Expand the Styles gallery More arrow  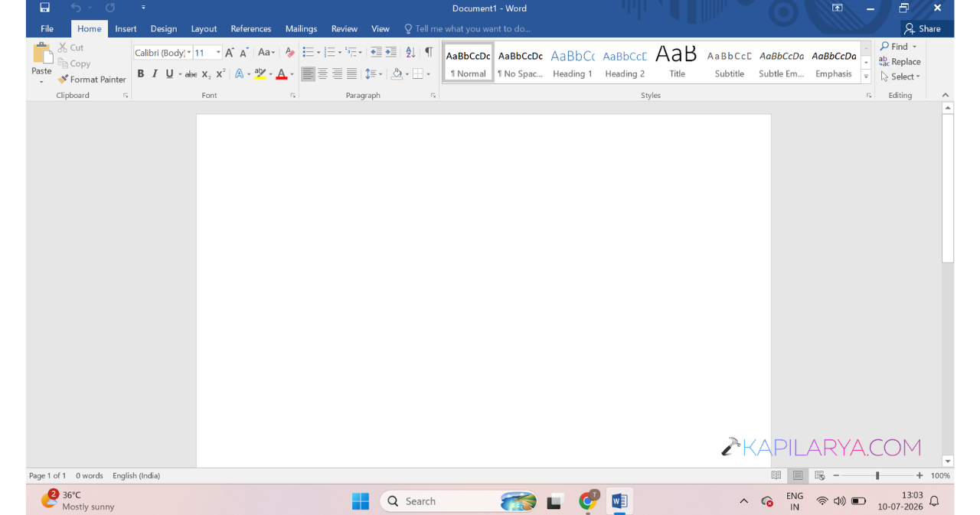point(867,77)
